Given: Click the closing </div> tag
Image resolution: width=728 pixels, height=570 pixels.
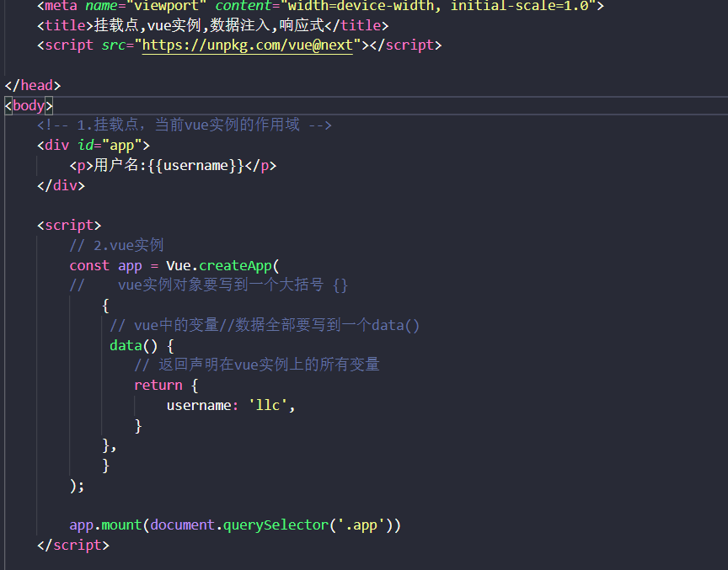Looking at the screenshot, I should (61, 185).
